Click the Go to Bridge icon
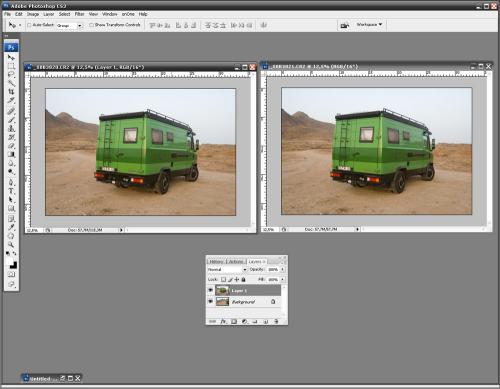The image size is (500, 389). [x=345, y=25]
